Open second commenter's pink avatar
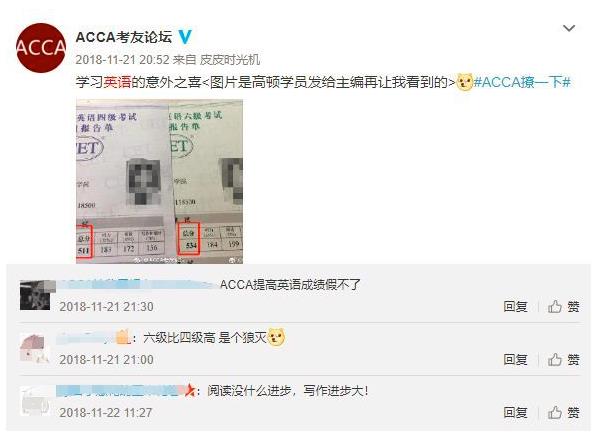595x436 pixels. [35, 348]
